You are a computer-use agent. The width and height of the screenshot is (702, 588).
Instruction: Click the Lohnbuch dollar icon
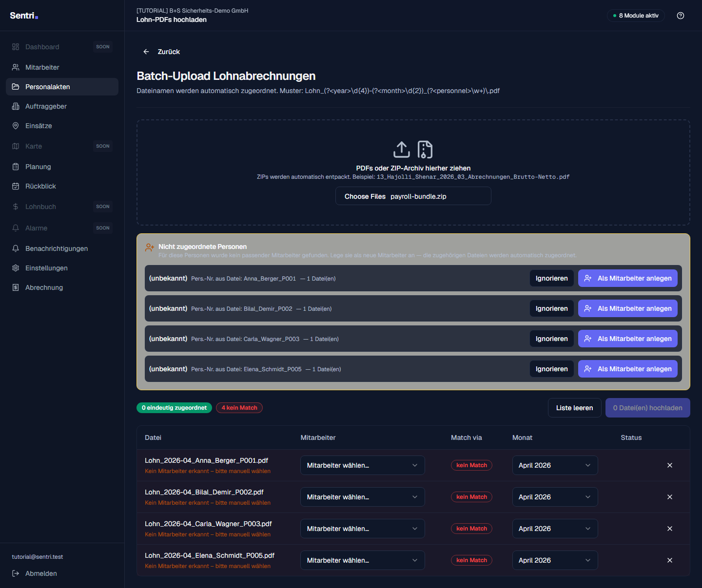click(x=16, y=207)
